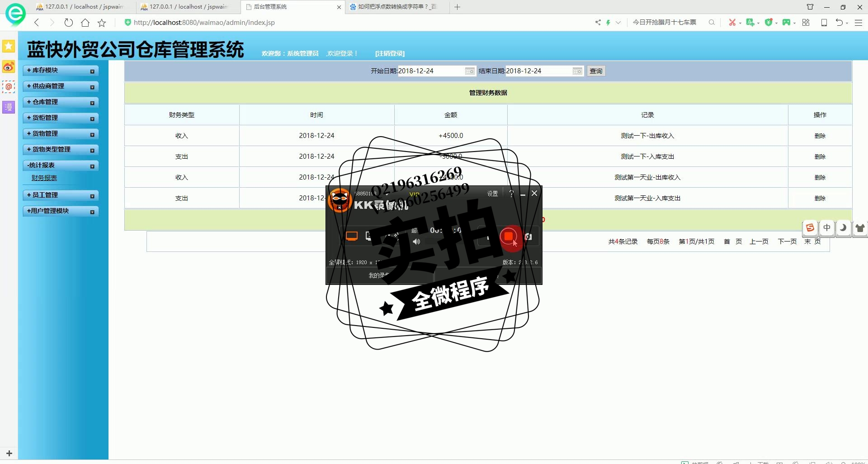Take a screenshot with KK recorder camera icon
The width and height of the screenshot is (868, 464).
(528, 237)
